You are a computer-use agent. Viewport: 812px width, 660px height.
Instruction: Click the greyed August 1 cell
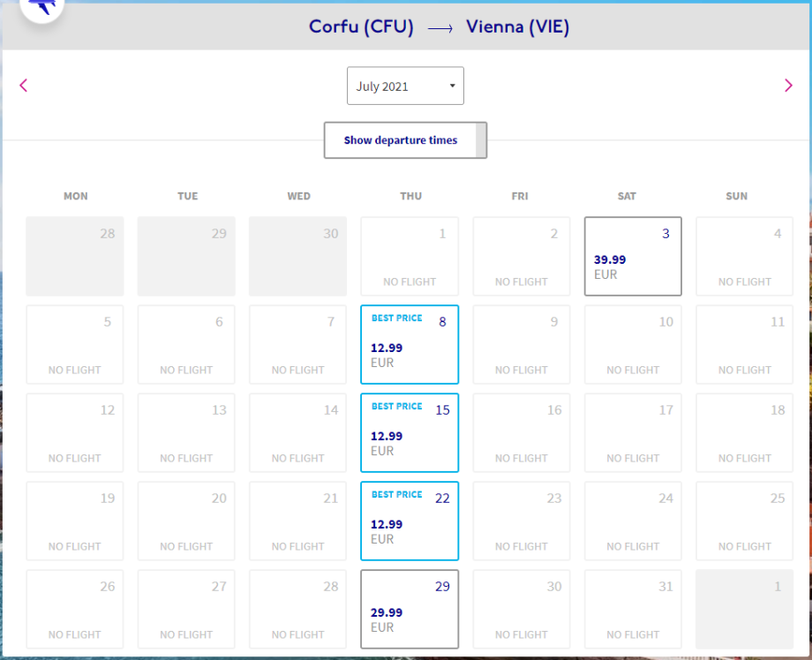point(744,609)
